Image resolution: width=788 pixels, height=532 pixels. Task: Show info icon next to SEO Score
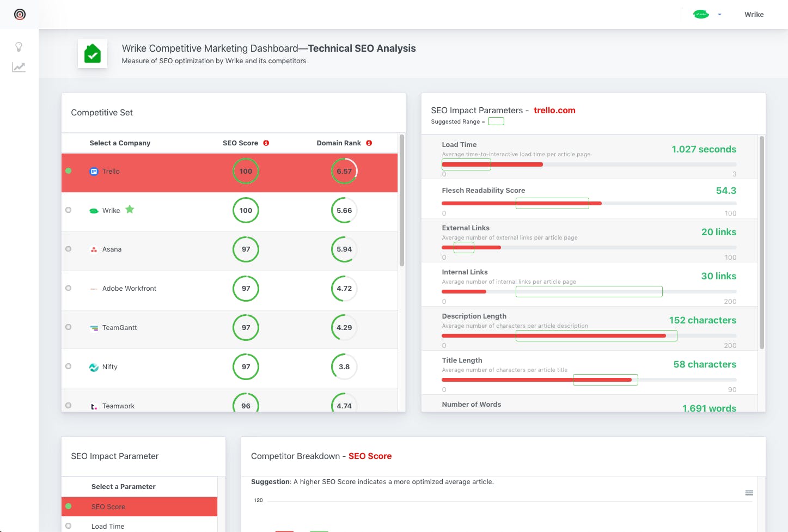point(266,143)
